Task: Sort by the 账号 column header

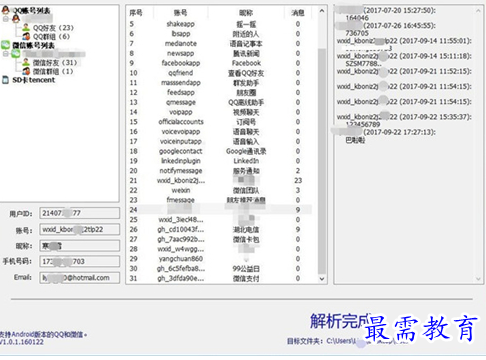Action: click(x=180, y=13)
